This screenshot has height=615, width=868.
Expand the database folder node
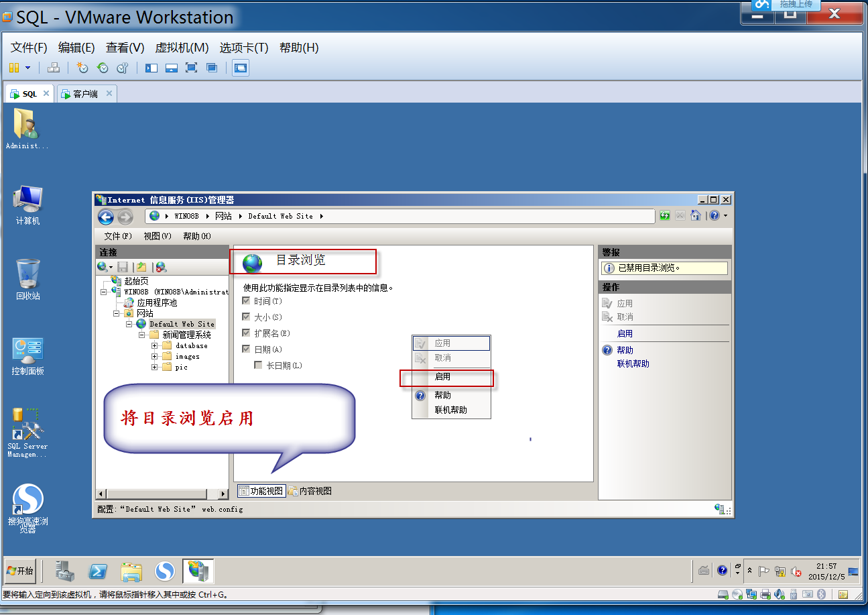155,346
